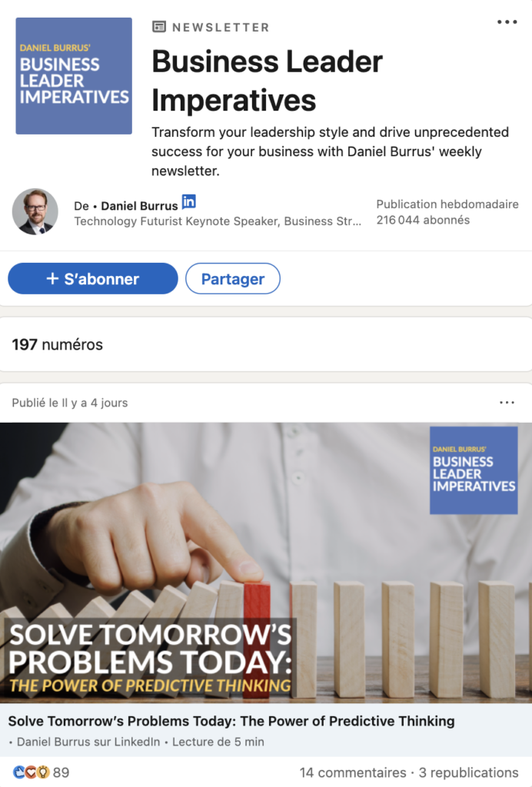View the 3 republications link
Screen dimensions: 532x787
click(469, 772)
